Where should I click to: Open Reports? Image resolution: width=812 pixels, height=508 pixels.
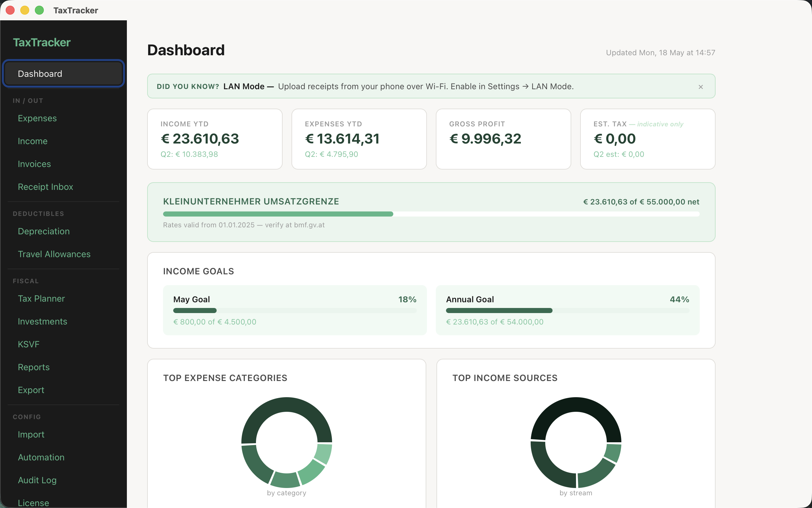pyautogui.click(x=34, y=367)
